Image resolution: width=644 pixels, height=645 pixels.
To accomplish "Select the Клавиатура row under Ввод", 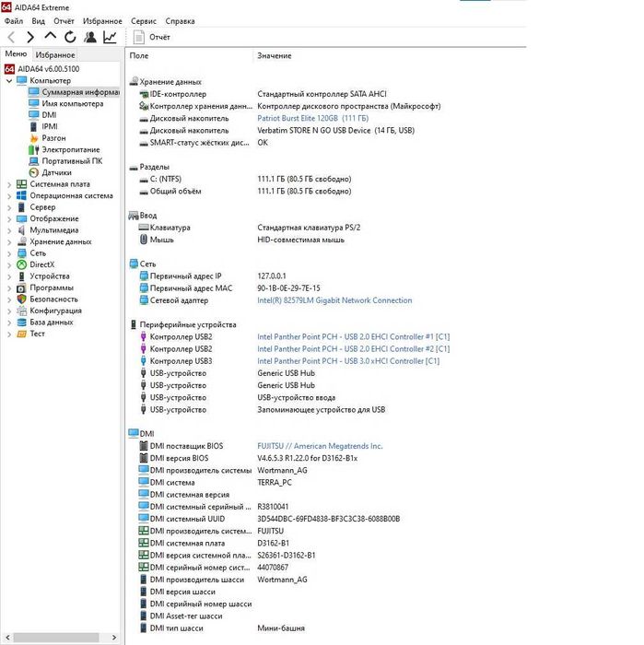I will 249,228.
